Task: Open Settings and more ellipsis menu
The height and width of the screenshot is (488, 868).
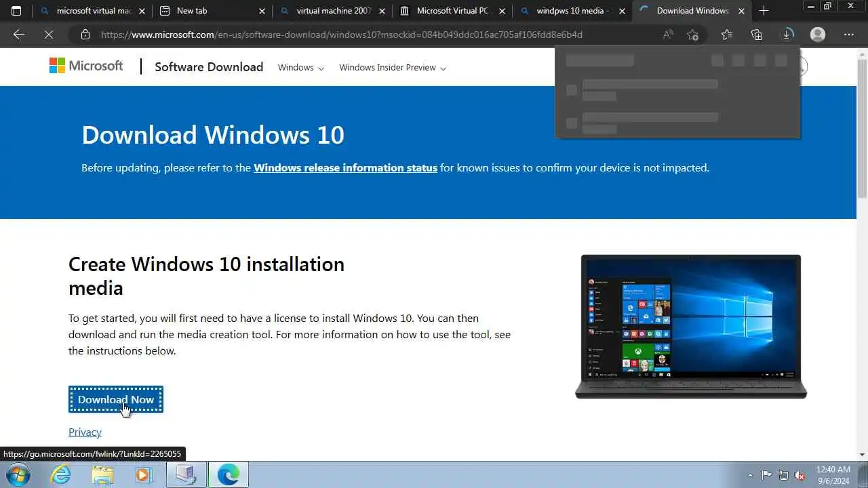Action: click(x=848, y=35)
